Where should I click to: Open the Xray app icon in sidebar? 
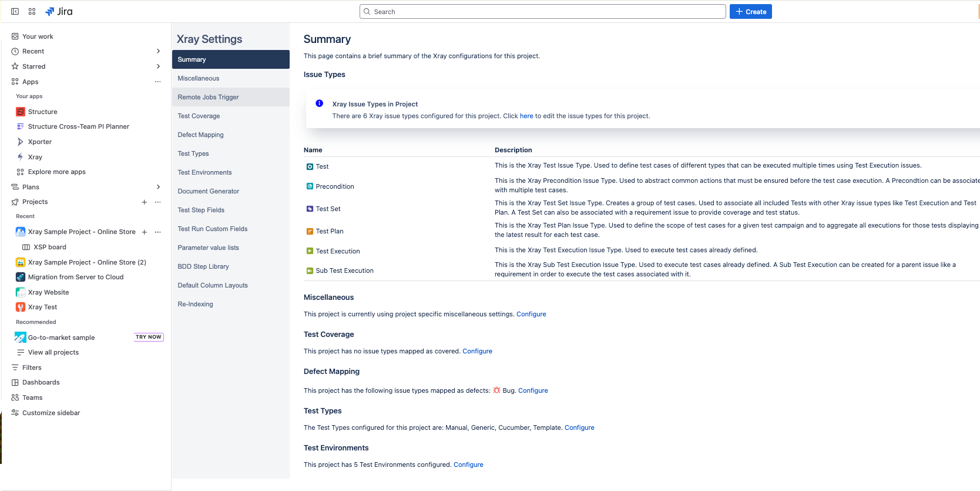21,157
